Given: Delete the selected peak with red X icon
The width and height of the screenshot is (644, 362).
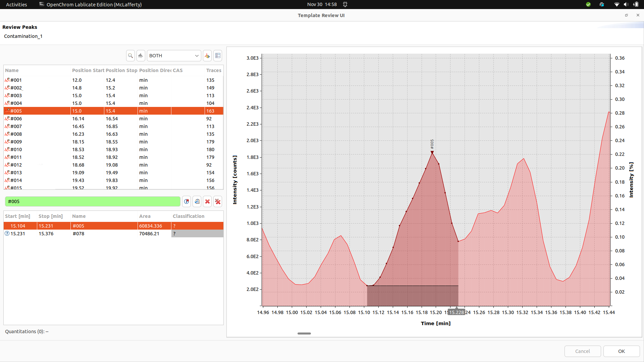Looking at the screenshot, I should click(207, 201).
